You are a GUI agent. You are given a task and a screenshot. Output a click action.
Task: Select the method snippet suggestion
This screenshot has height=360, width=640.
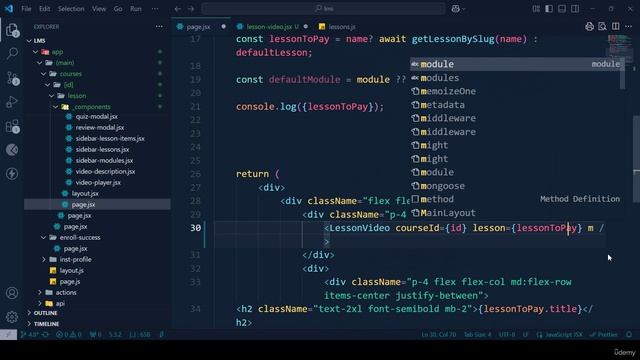click(x=516, y=199)
